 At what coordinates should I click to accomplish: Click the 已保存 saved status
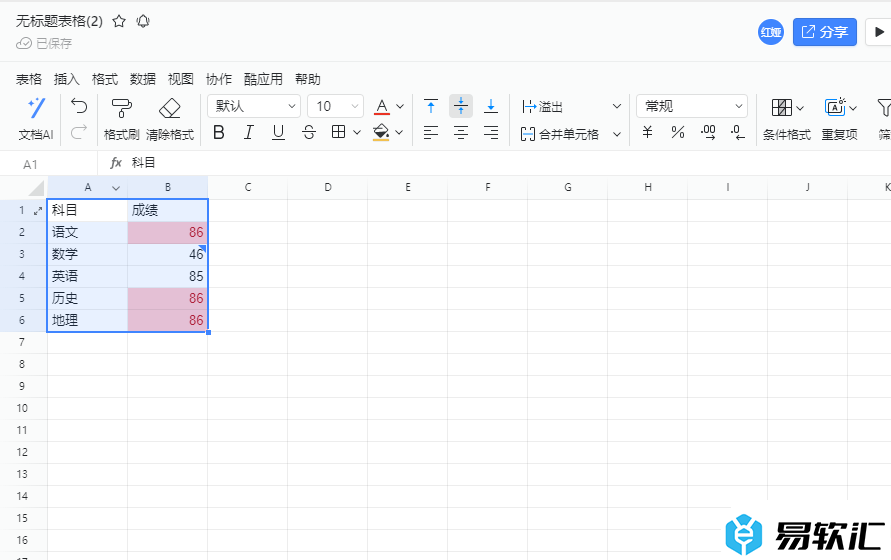coord(44,43)
